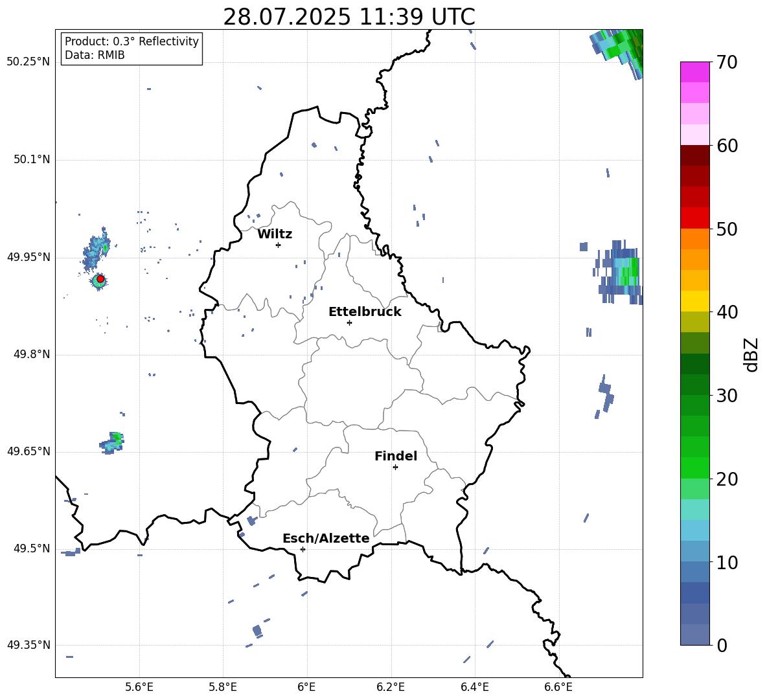The width and height of the screenshot is (767, 700).
Task: Click the radar echo cell near 49.65°N west
Action: tap(112, 443)
